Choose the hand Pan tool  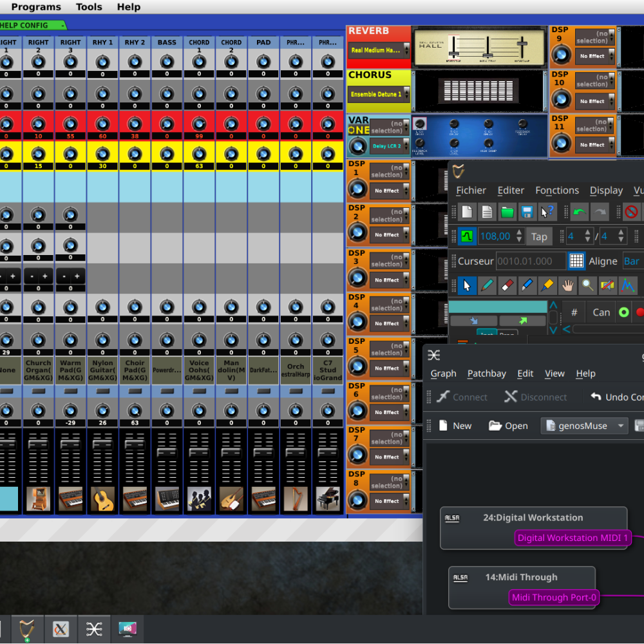tap(567, 285)
